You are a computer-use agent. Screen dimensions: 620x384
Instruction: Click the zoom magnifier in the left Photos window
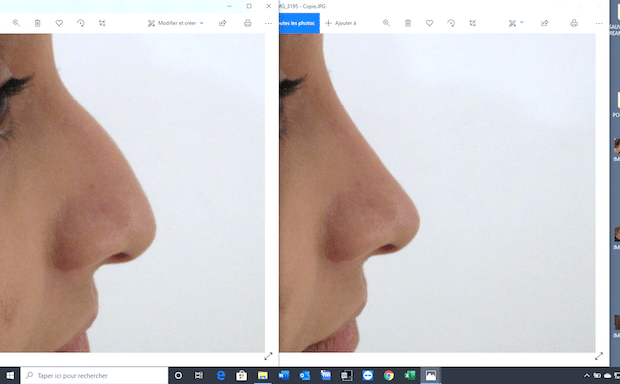pos(16,23)
